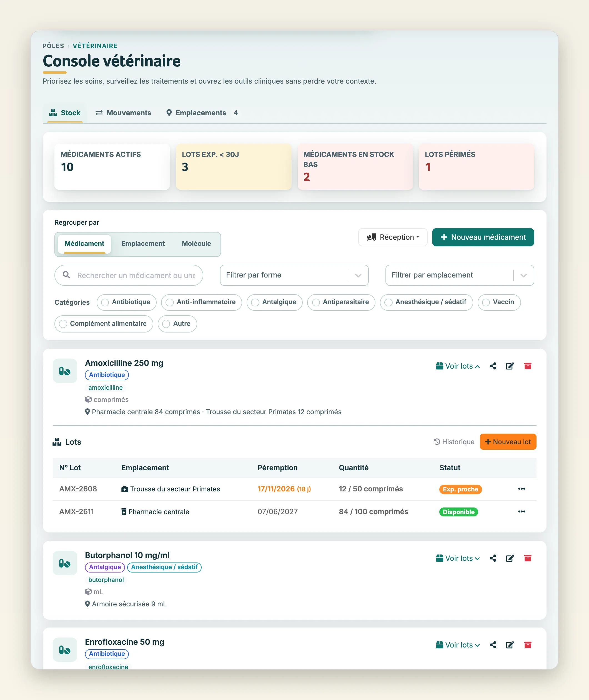Screen dimensions: 589x700
Task: Toggle the Anesthésique / sédatif category filter
Action: [x=426, y=302]
